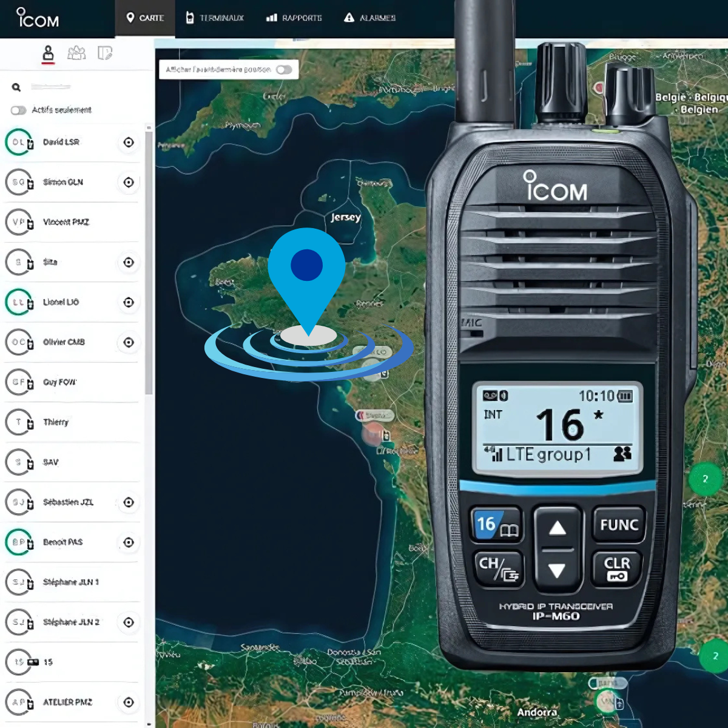This screenshot has width=728, height=728.
Task: Open the CARTE tab
Action: tap(145, 18)
